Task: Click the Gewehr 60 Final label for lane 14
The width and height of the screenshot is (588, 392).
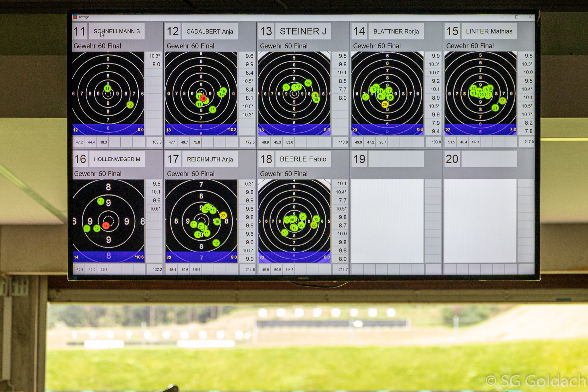Action: tap(377, 46)
